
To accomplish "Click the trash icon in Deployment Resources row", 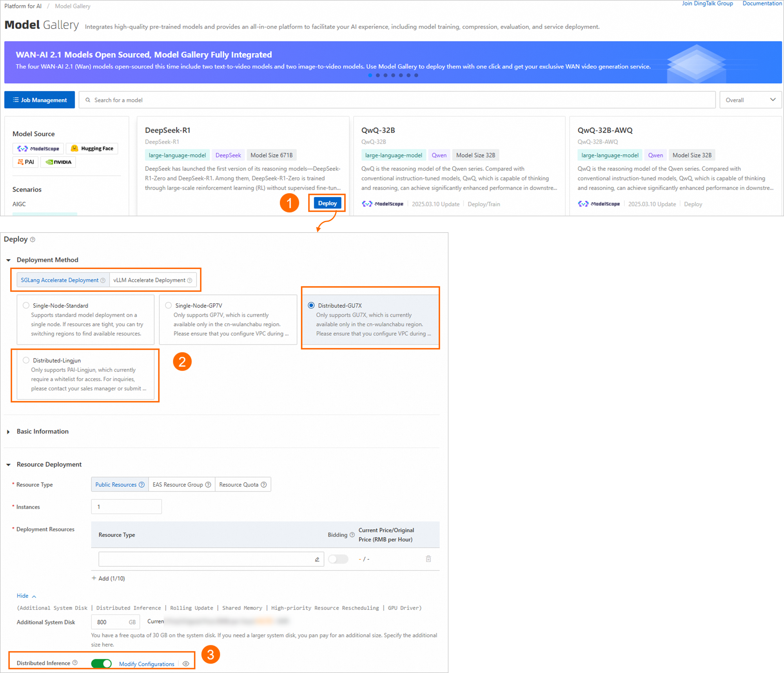I will 428,559.
